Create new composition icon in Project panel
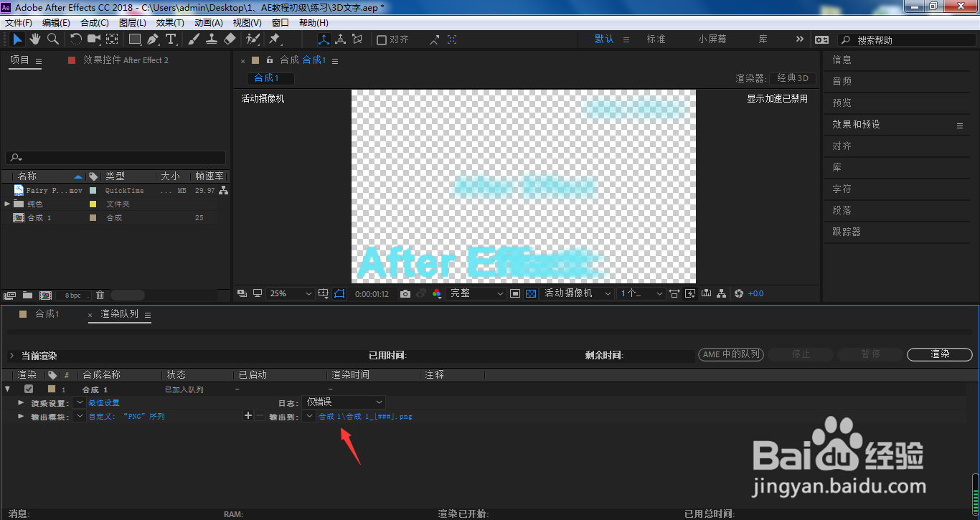This screenshot has height=520, width=980. coord(45,295)
